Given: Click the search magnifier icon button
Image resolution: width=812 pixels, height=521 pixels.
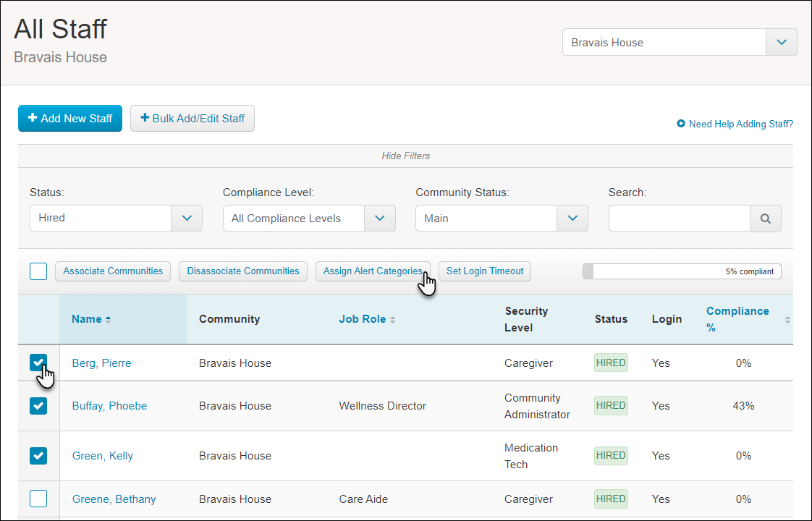Looking at the screenshot, I should [766, 219].
